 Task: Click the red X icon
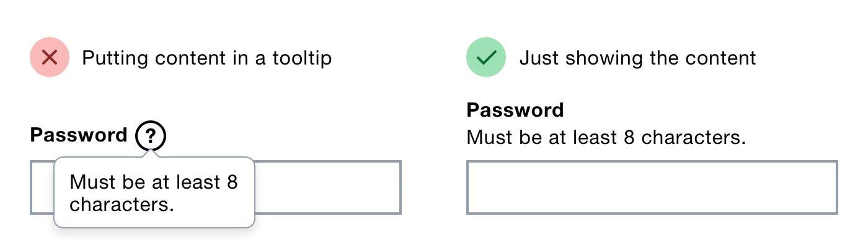pos(49,58)
